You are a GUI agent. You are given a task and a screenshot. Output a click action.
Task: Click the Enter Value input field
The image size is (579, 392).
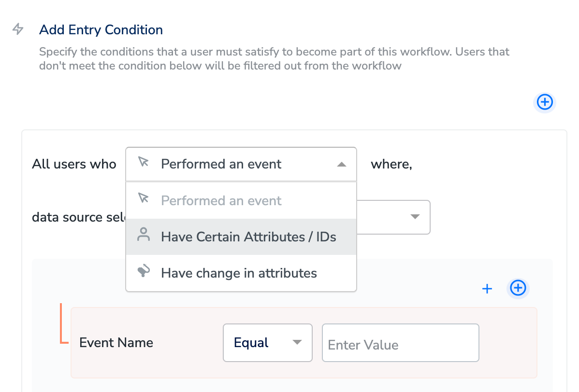coord(400,343)
